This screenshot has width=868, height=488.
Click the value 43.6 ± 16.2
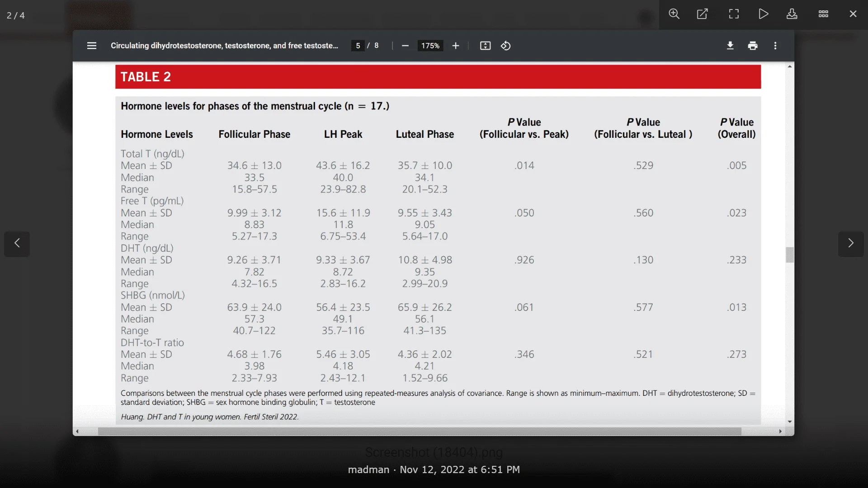(x=343, y=165)
